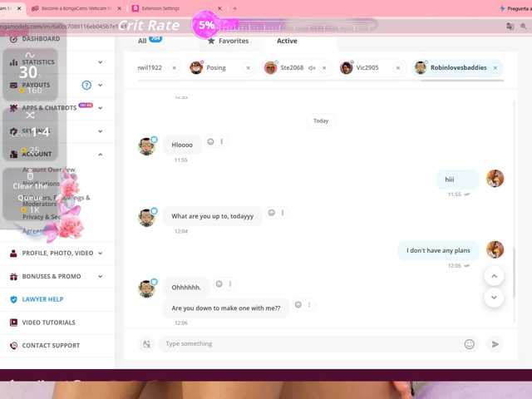Screen dimensions: 532x399
Task: Open Video Tutorials page
Action: (48, 323)
